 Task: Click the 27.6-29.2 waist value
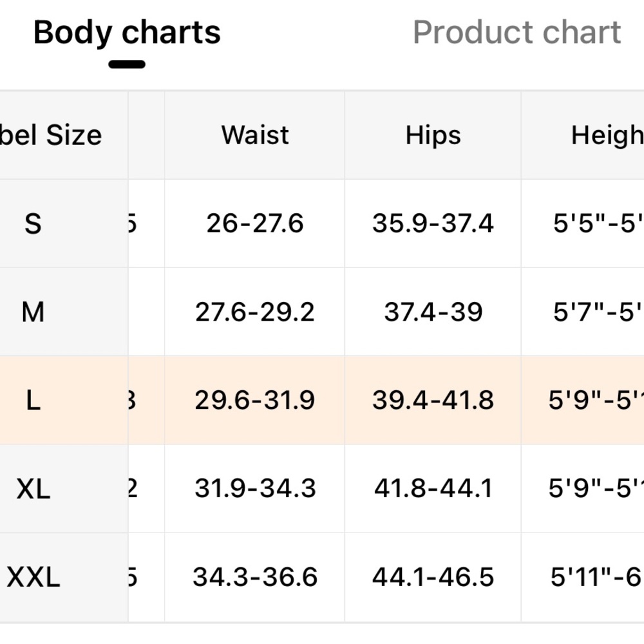click(x=254, y=312)
